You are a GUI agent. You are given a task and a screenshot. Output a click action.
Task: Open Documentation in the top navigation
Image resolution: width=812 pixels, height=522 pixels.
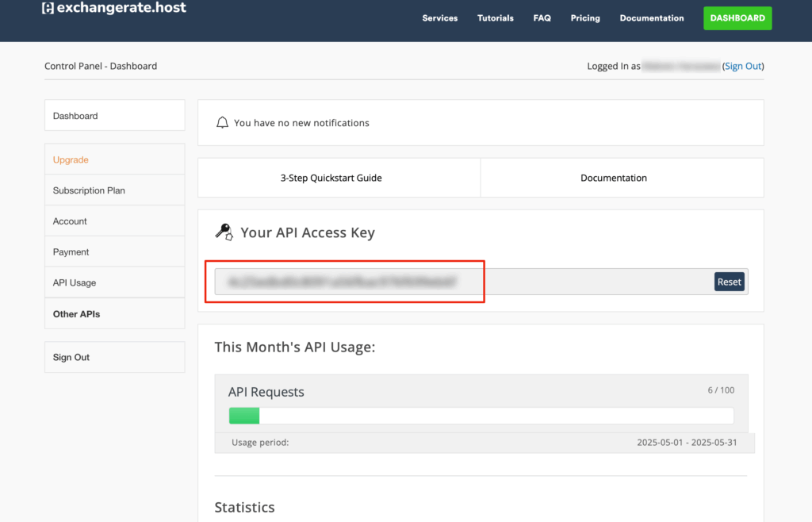652,18
